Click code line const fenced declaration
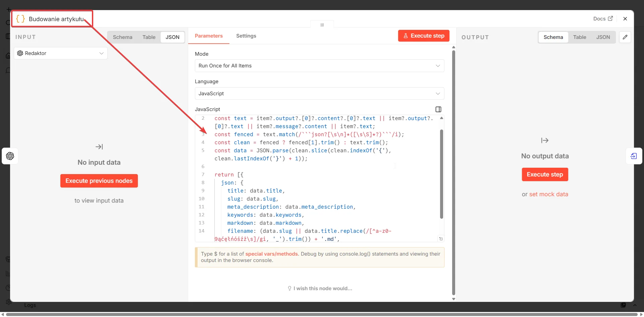This screenshot has width=644, height=317. (309, 135)
